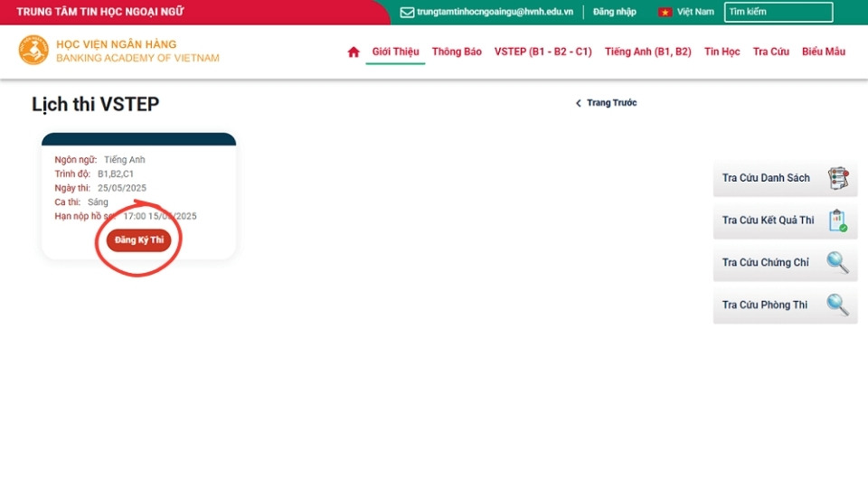
Task: Click the Tra Cứu Phòng Thi magnifier icon
Action: click(x=837, y=305)
